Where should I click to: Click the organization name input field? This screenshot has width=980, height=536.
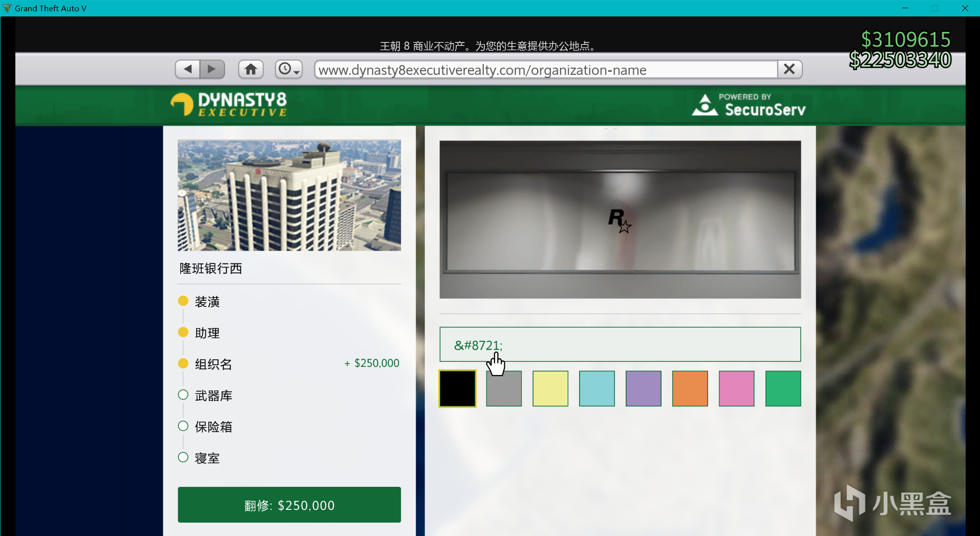(x=620, y=344)
